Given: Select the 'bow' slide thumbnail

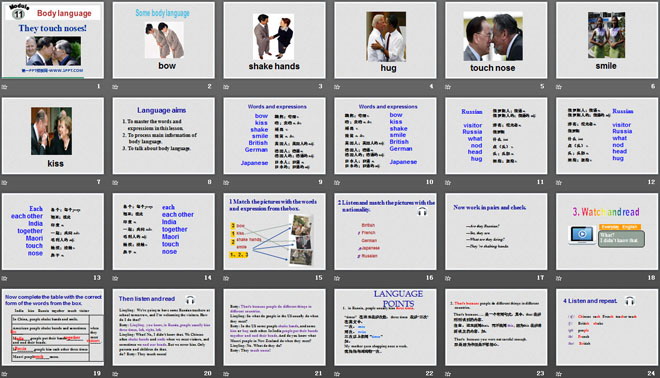Looking at the screenshot, I should pyautogui.click(x=164, y=40).
